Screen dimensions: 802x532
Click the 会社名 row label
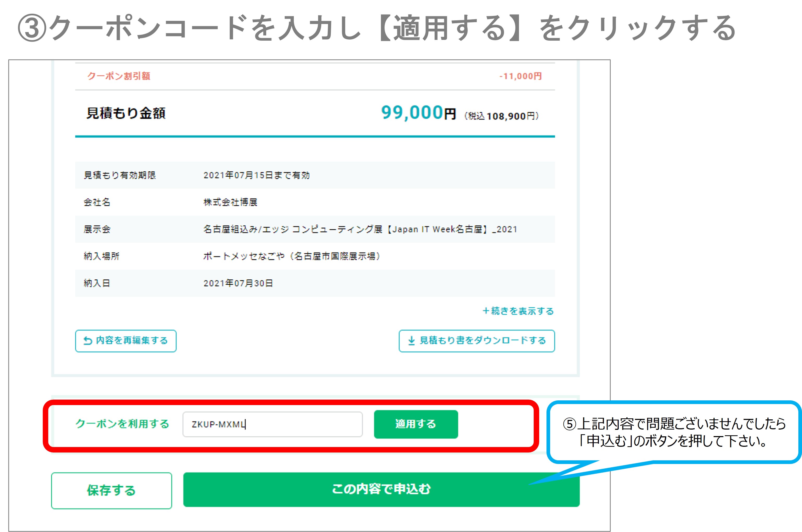click(x=97, y=202)
